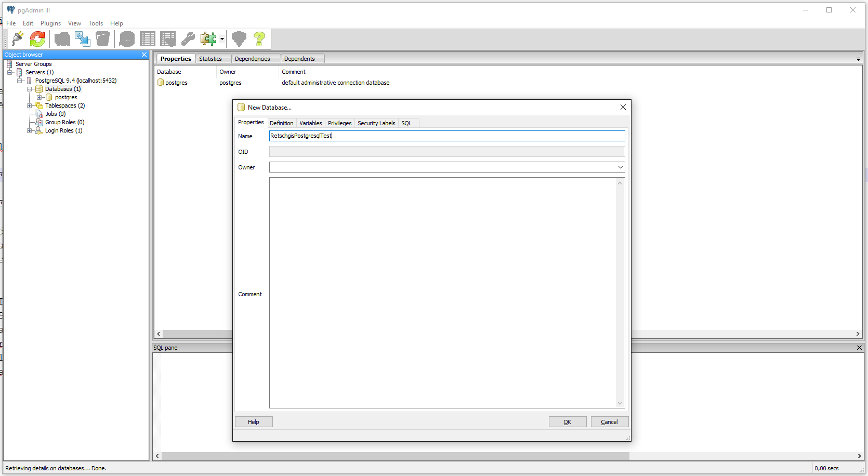Open the Tools menu
Screen dimensions: 868x476
[x=96, y=23]
